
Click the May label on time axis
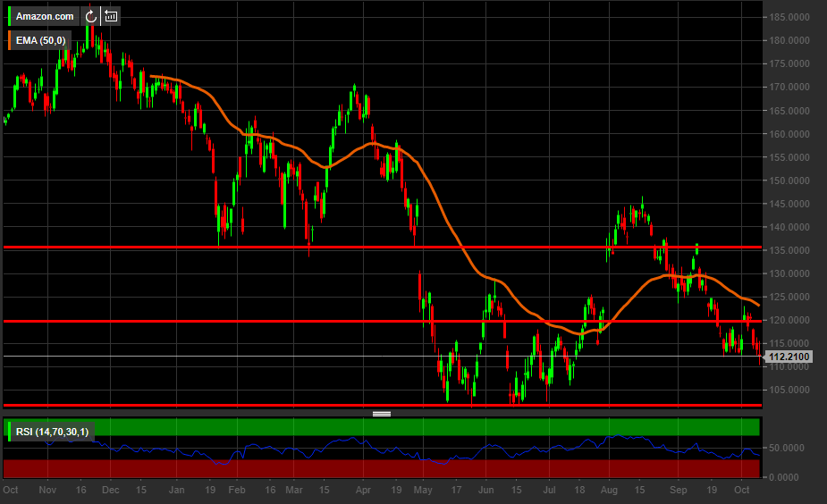click(x=424, y=491)
